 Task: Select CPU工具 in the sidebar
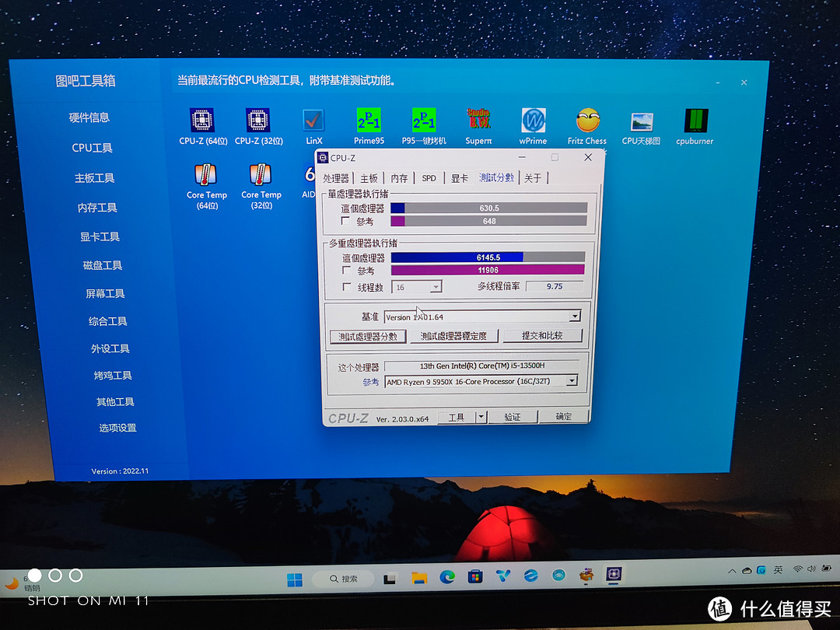pyautogui.click(x=92, y=148)
